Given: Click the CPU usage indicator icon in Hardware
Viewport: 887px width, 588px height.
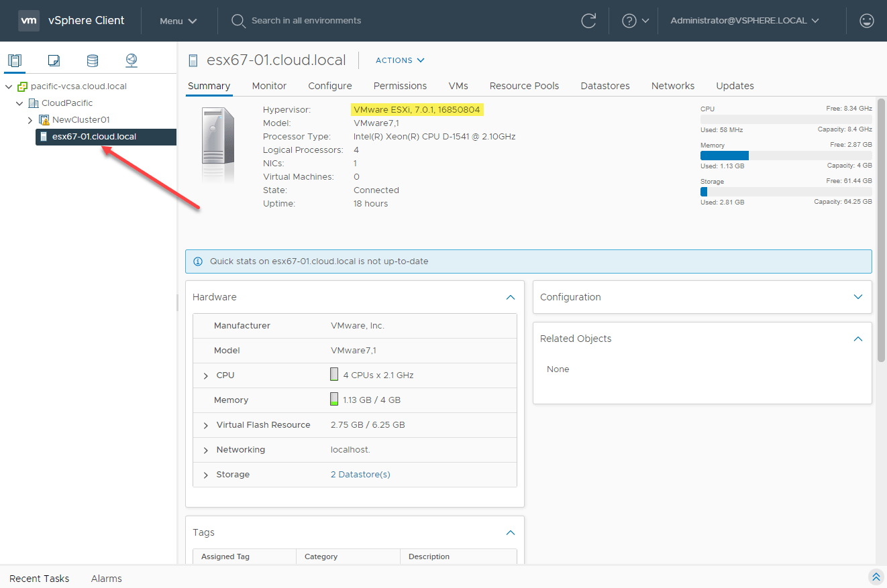Looking at the screenshot, I should 334,374.
